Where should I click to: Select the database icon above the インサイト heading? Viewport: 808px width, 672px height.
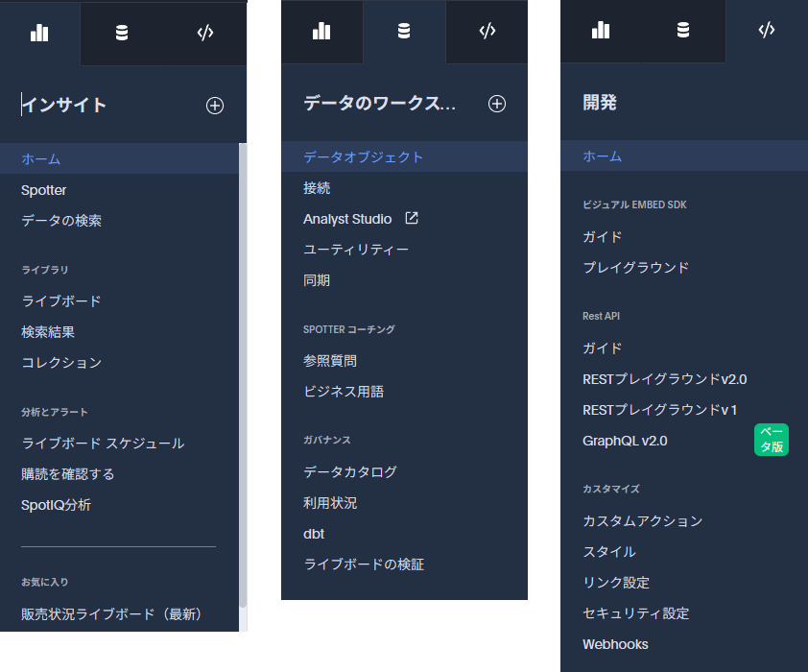(x=122, y=33)
